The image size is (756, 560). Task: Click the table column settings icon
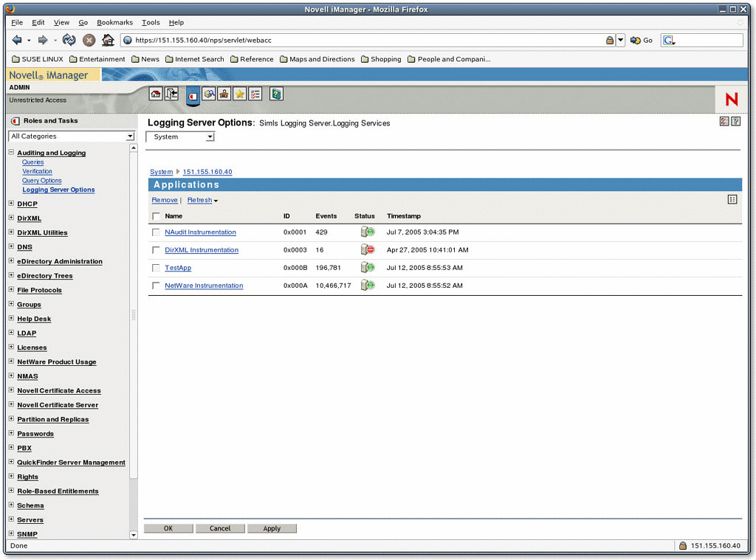[x=732, y=199]
